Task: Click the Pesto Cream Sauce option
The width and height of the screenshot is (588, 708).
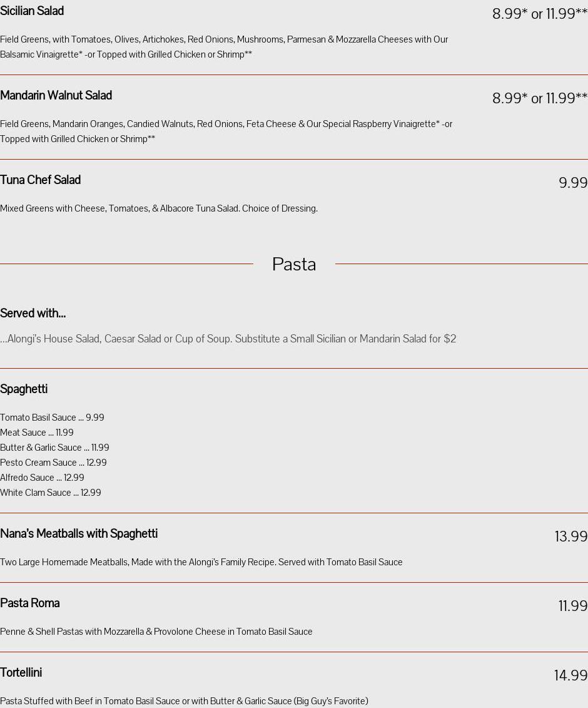Action: point(53,463)
